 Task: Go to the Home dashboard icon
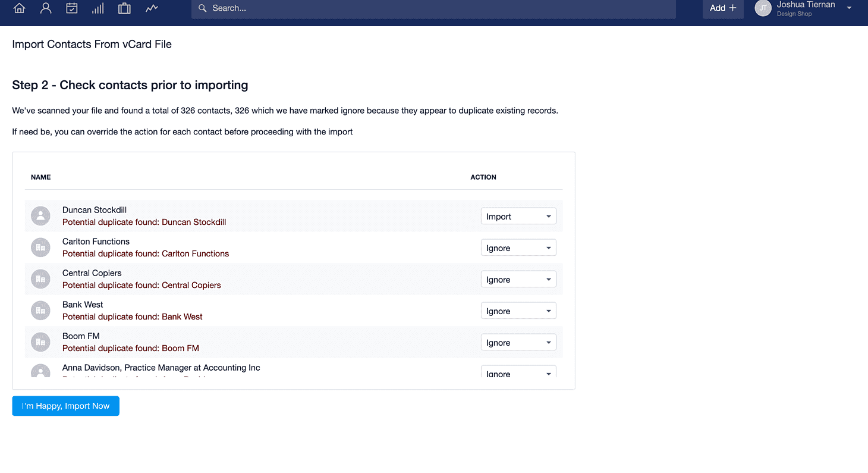[20, 8]
